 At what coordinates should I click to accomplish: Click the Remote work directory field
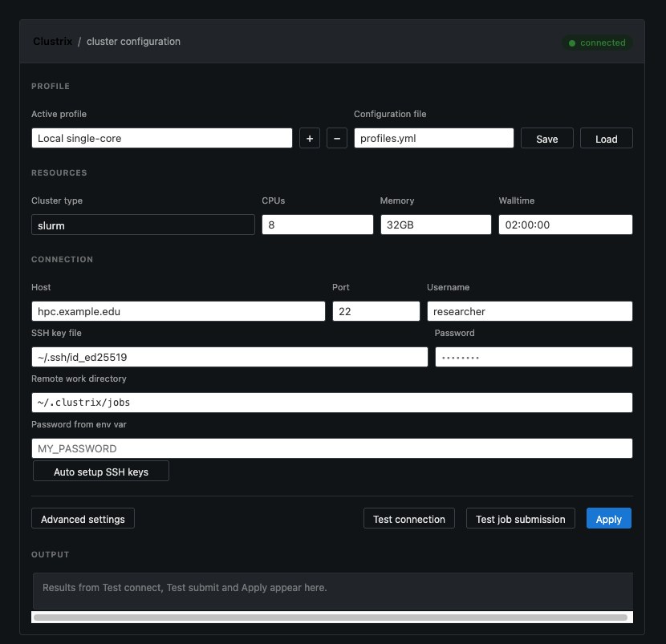click(x=332, y=403)
